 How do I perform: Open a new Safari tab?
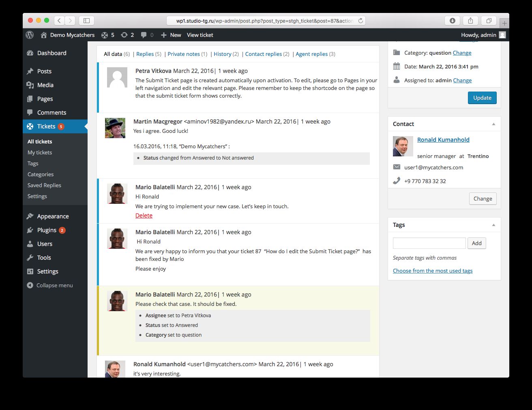click(x=504, y=23)
